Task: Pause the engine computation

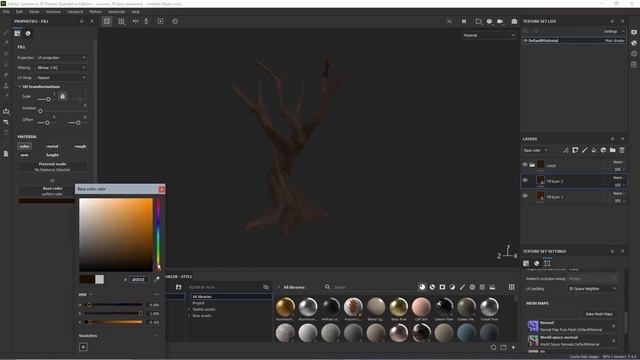Action: 464,21
